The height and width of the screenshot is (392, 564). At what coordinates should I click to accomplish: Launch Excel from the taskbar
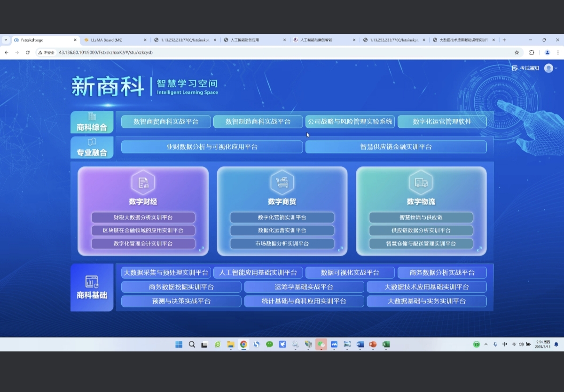coord(385,344)
